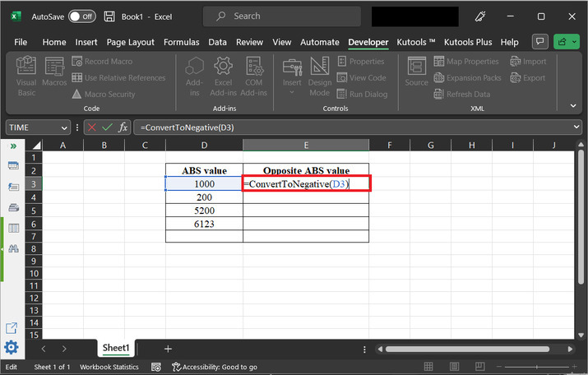Click Run Dialog

pos(362,94)
